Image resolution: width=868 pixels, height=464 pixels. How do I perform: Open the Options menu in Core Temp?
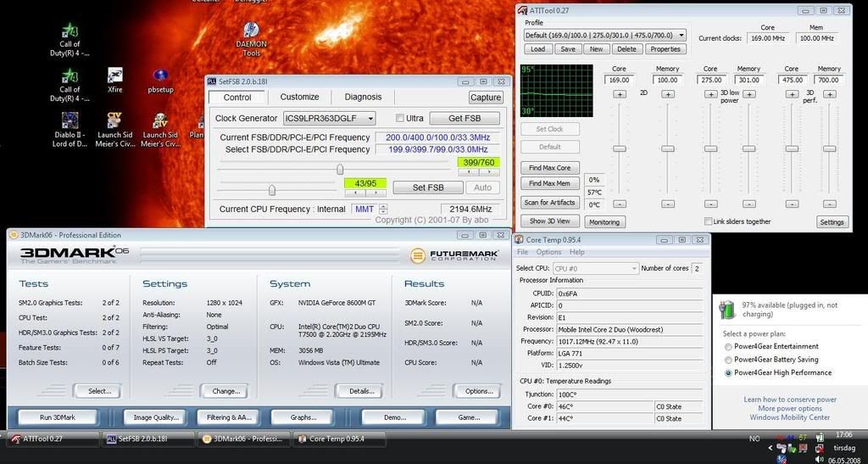[x=548, y=252]
